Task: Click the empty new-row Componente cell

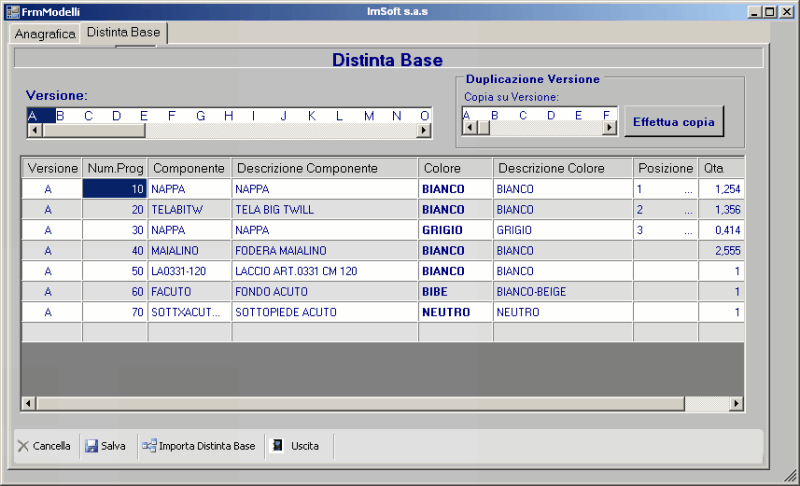Action: click(189, 332)
